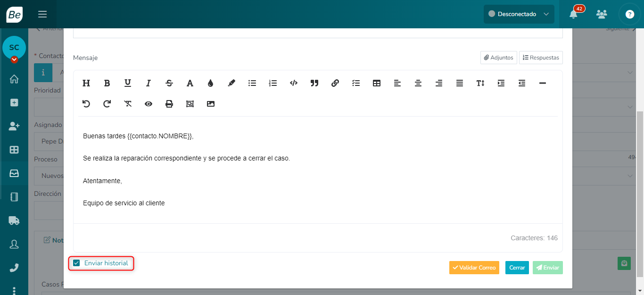This screenshot has width=644, height=295.
Task: Expand the user menu under SC avatar
Action: [x=14, y=59]
